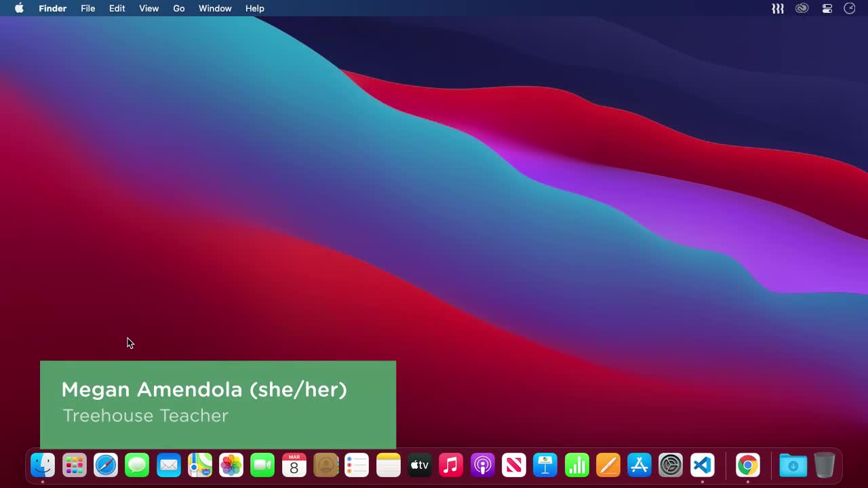This screenshot has width=868, height=488.
Task: Launch FaceTime from the Dock
Action: click(262, 465)
